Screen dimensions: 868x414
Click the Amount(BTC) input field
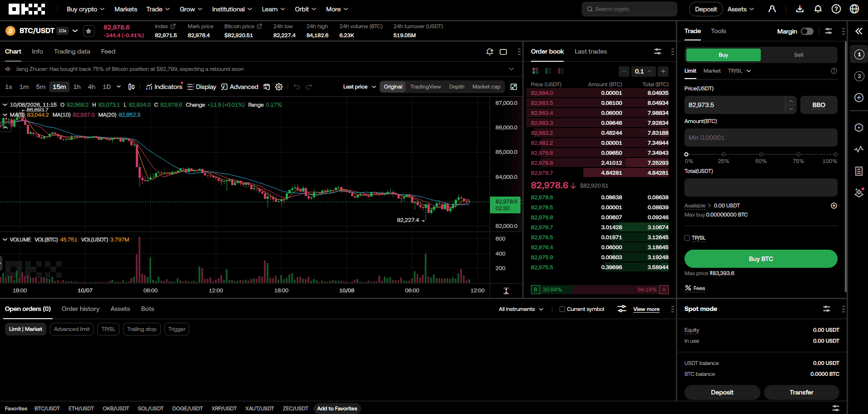click(761, 138)
